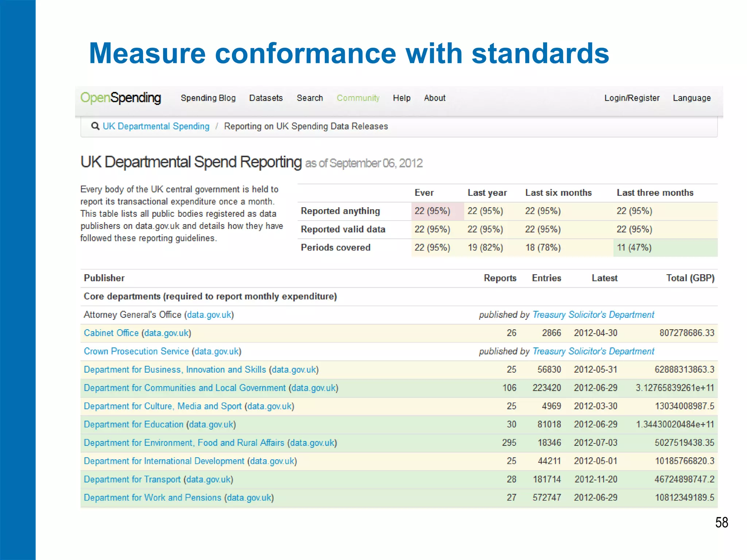Image resolution: width=747 pixels, height=560 pixels.
Task: Open the Cabinet Office publisher link
Action: (111, 333)
